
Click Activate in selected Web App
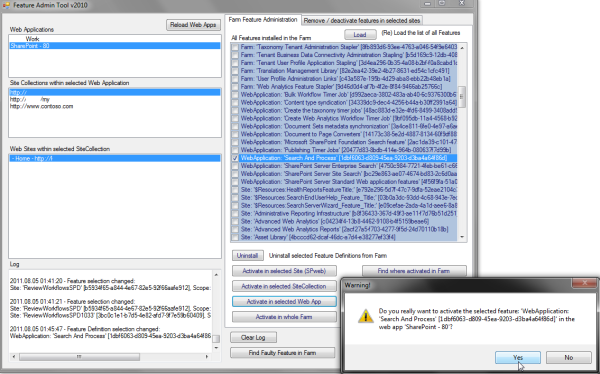pos(284,301)
